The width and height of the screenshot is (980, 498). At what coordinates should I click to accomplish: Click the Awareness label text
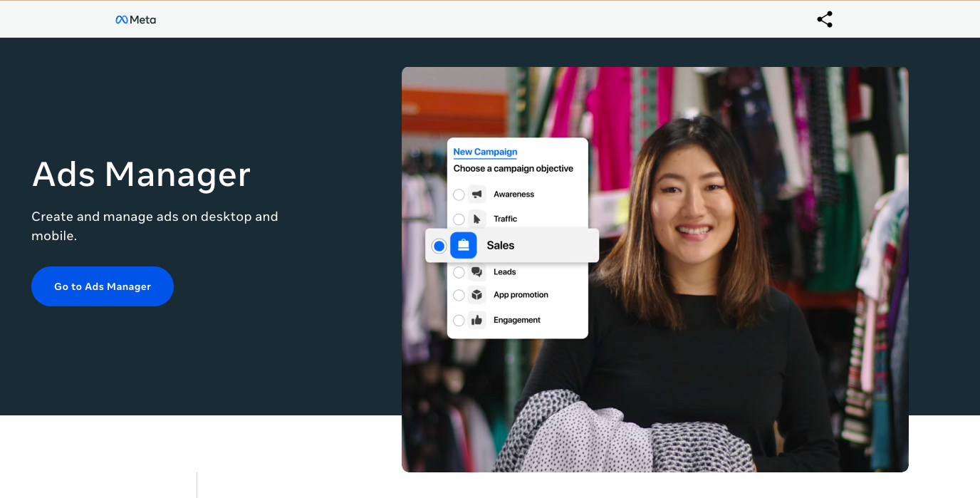pos(514,194)
